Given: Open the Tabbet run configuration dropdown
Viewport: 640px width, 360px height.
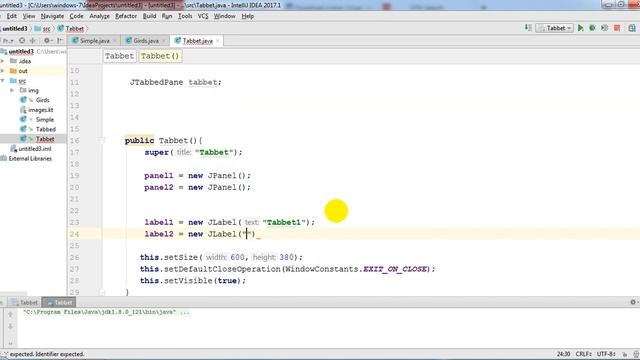Looking at the screenshot, I should [x=555, y=28].
